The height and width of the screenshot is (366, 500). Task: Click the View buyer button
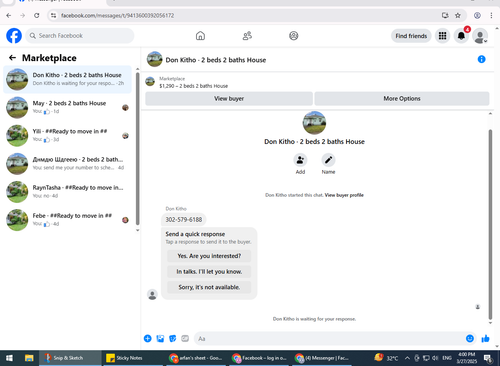pos(229,99)
